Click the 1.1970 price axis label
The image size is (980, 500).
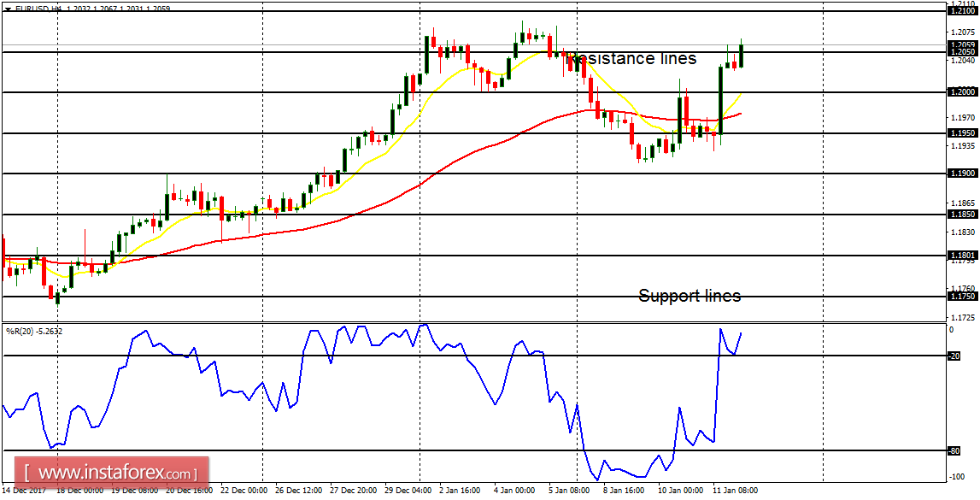pyautogui.click(x=963, y=117)
